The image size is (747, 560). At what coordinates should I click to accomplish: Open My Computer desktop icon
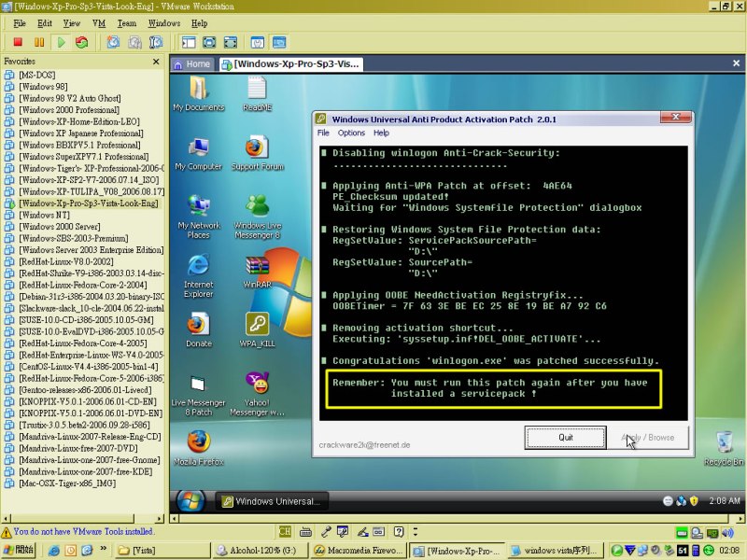[199, 153]
